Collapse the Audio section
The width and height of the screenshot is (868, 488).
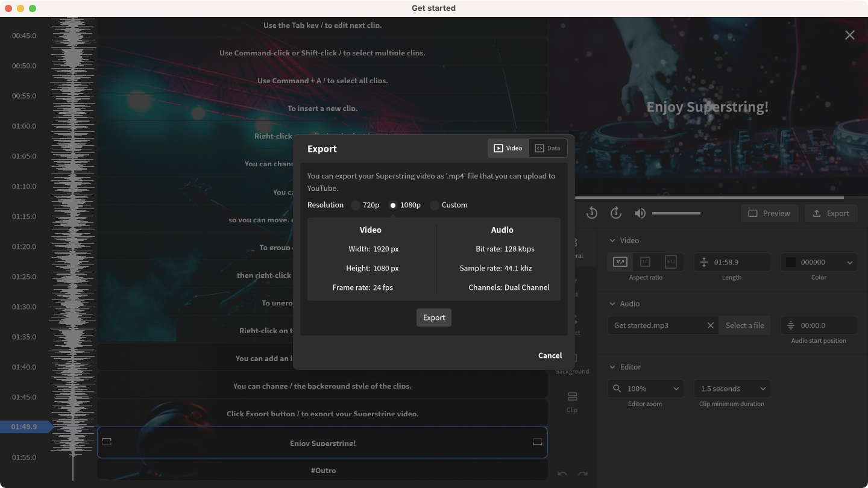612,303
